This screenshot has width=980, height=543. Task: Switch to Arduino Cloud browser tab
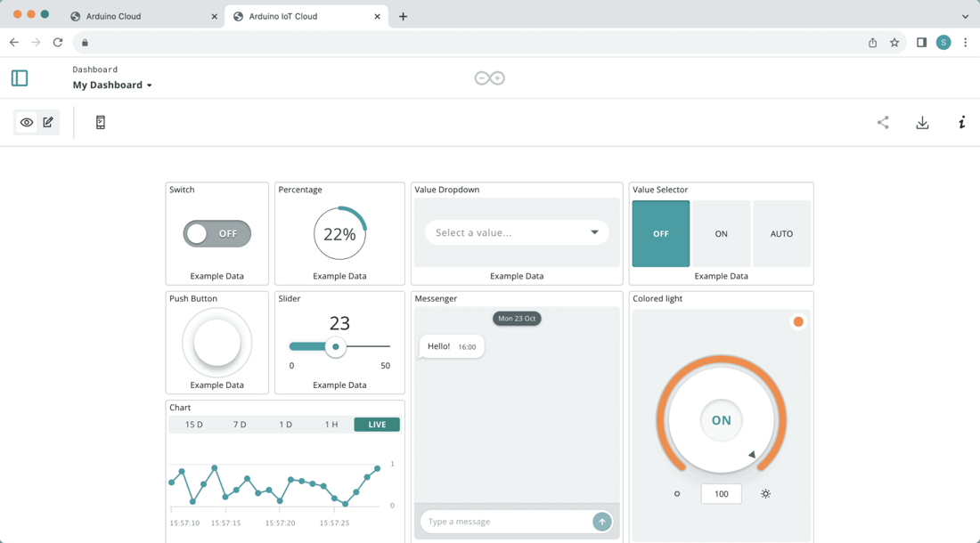tap(143, 16)
